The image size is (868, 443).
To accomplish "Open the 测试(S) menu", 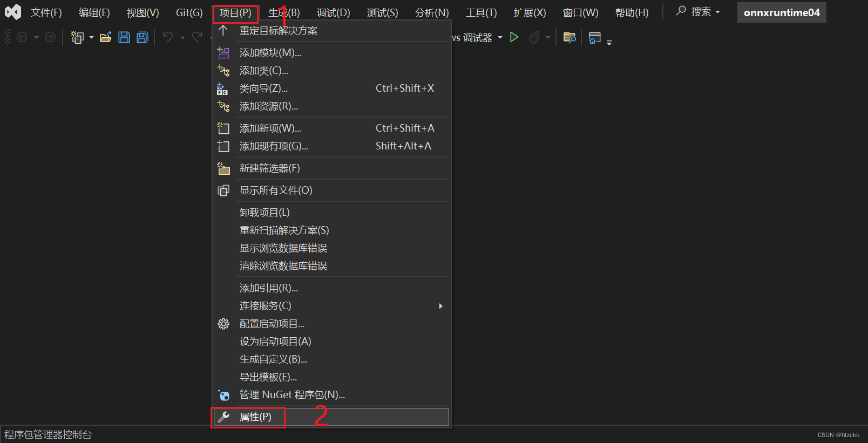I will tap(382, 12).
